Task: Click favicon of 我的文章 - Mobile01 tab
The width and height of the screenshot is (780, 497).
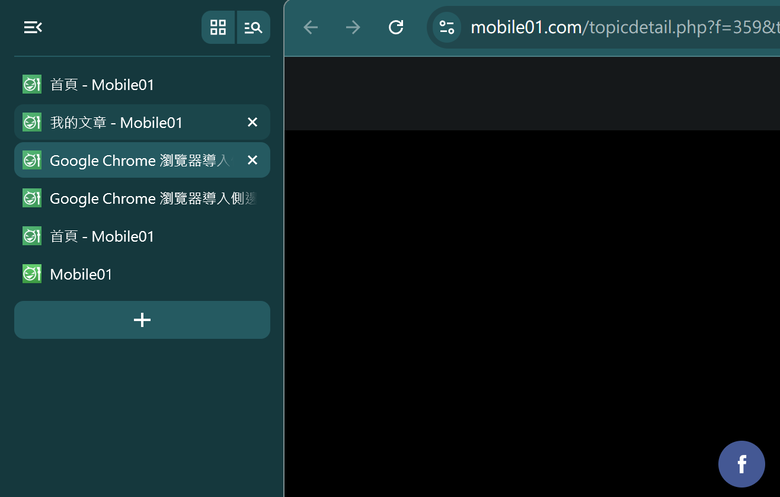Action: pyautogui.click(x=32, y=122)
